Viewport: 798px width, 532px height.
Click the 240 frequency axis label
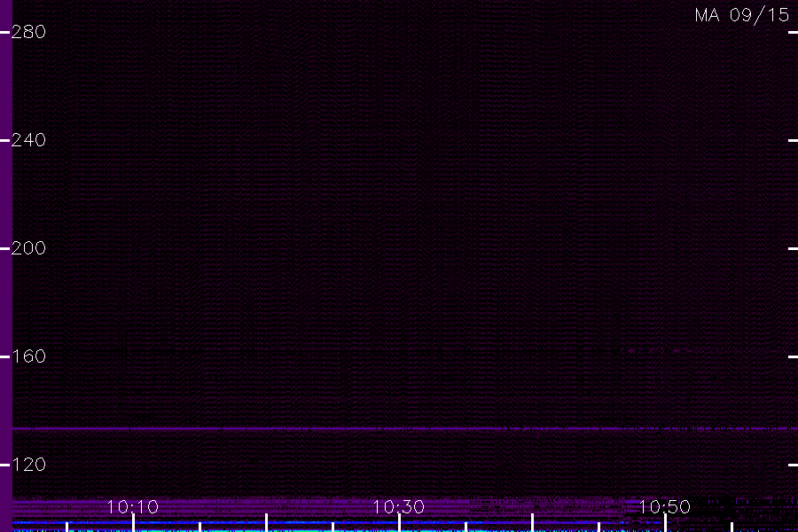pos(28,140)
